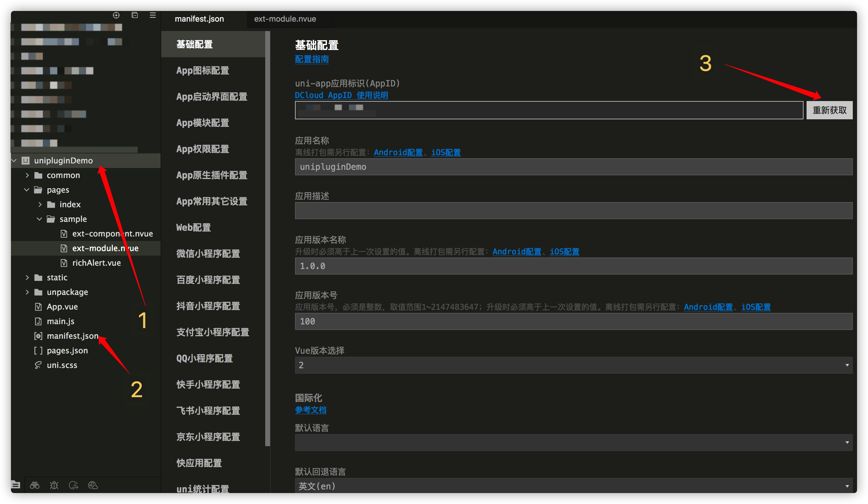This screenshot has height=504, width=868.
Task: Open the 参考文档 link under 国际化
Action: pos(311,410)
